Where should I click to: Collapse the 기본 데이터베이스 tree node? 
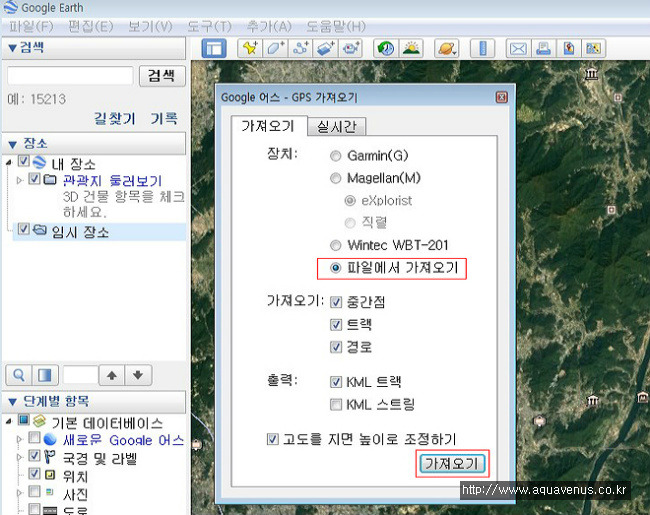[x=9, y=422]
